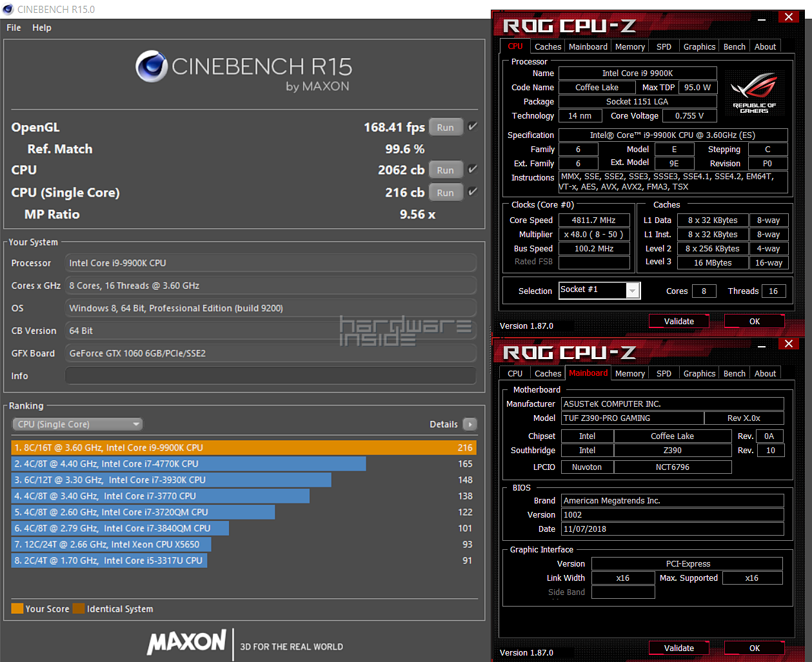Open the Details arrow icon in Ranking section
Screen dimensions: 812x662
click(470, 424)
